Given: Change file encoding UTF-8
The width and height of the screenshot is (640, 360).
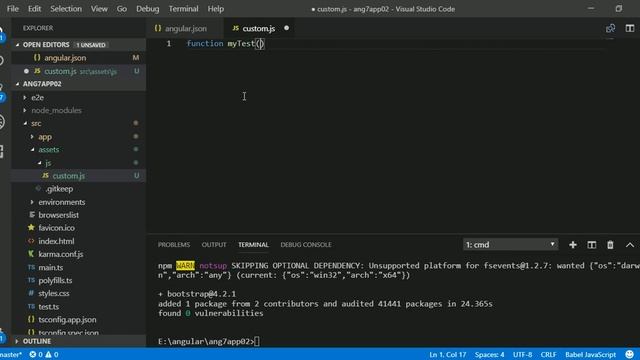Looking at the screenshot, I should pos(522,355).
